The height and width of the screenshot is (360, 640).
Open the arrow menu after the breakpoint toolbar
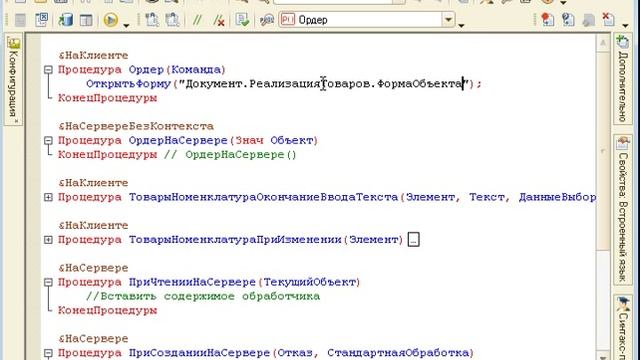pos(625,25)
